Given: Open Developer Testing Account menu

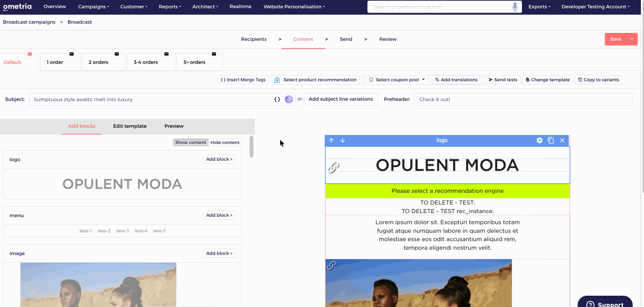Looking at the screenshot, I should click(596, 7).
